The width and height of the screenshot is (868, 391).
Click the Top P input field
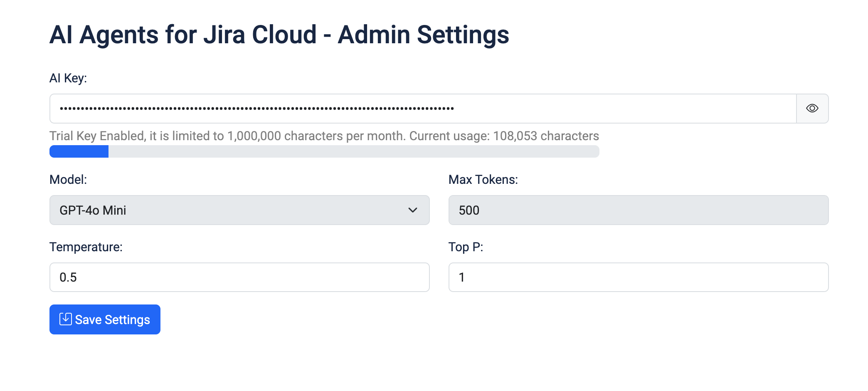[638, 277]
